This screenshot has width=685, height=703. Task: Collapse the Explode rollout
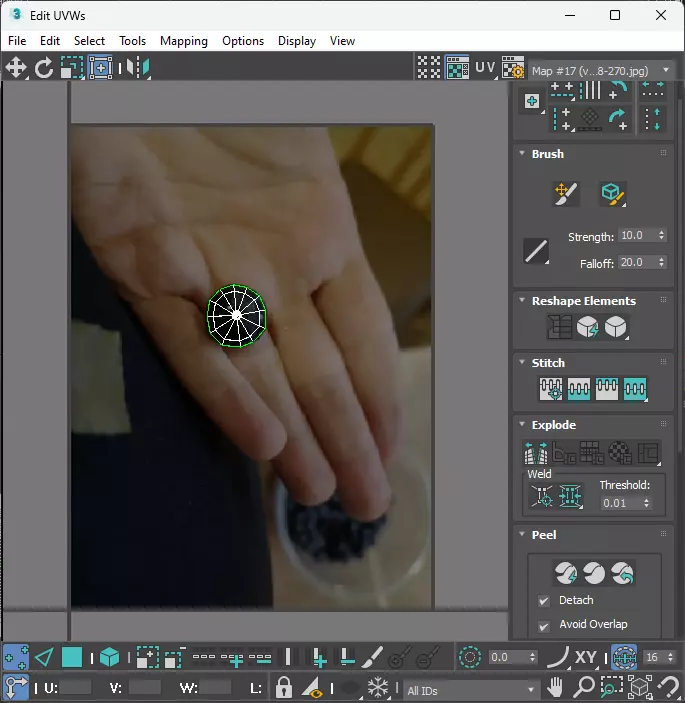522,424
